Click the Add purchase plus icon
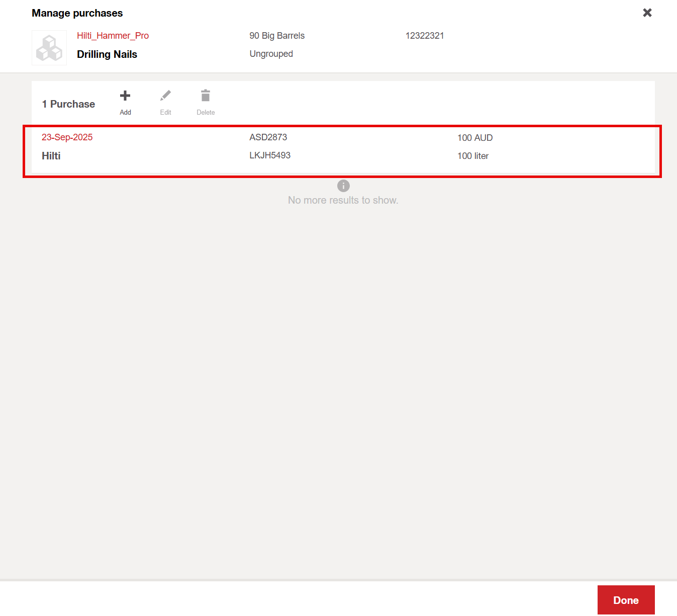The image size is (677, 616). [x=125, y=96]
